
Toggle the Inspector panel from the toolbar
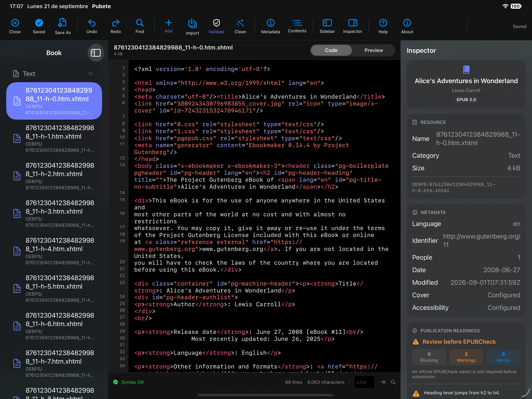click(353, 26)
